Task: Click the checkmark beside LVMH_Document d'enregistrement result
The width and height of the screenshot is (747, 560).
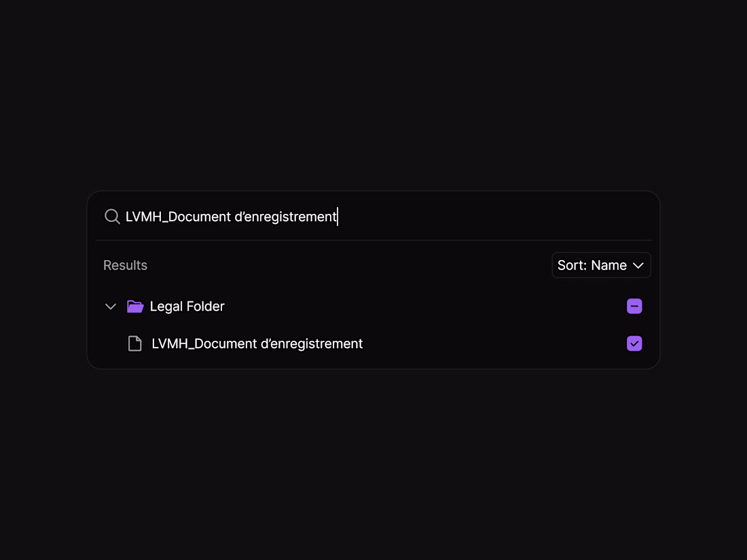Action: pyautogui.click(x=634, y=344)
